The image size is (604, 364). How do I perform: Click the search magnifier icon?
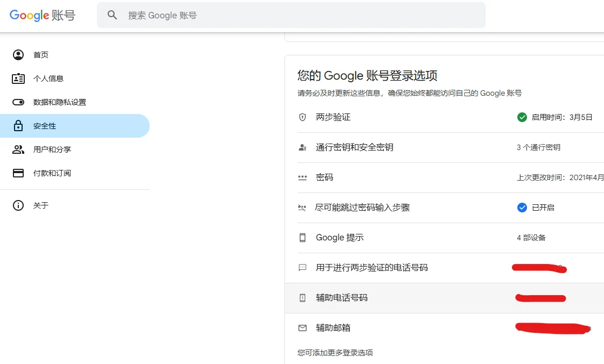[112, 15]
